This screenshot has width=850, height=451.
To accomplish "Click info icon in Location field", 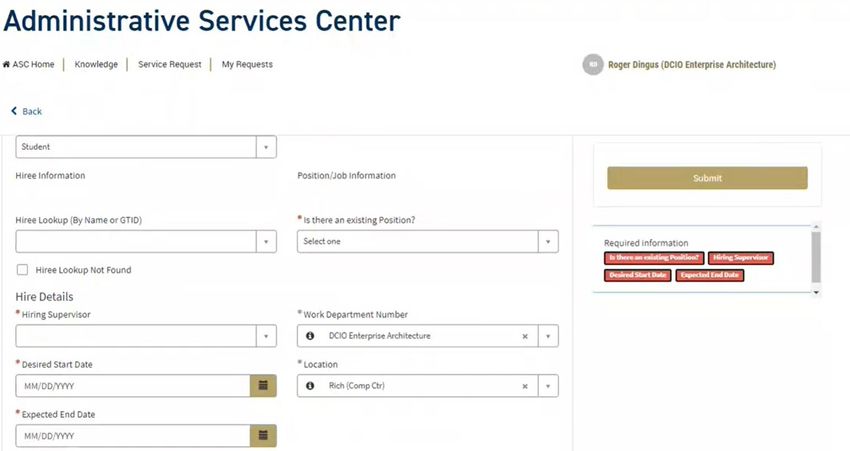I will 310,386.
